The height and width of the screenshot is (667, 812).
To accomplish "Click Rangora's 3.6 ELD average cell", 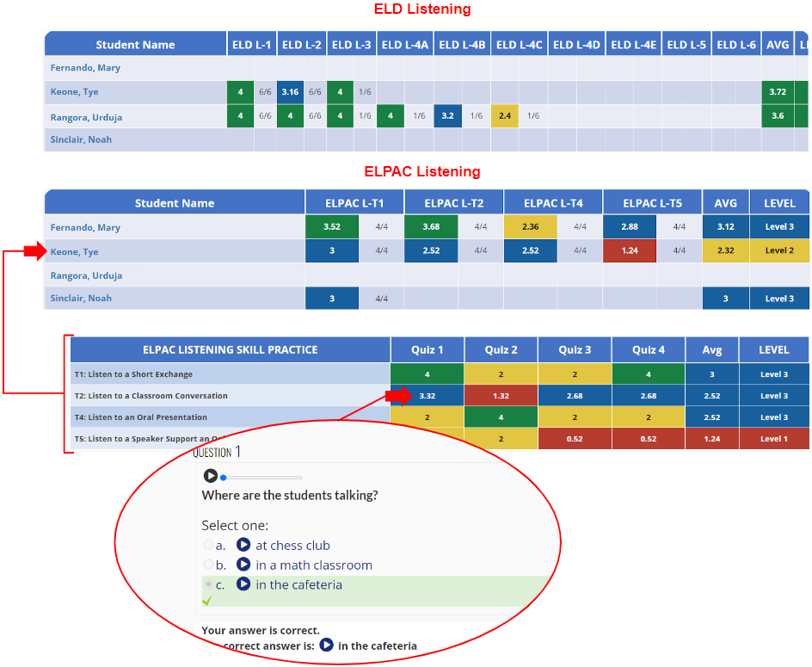I will [778, 115].
